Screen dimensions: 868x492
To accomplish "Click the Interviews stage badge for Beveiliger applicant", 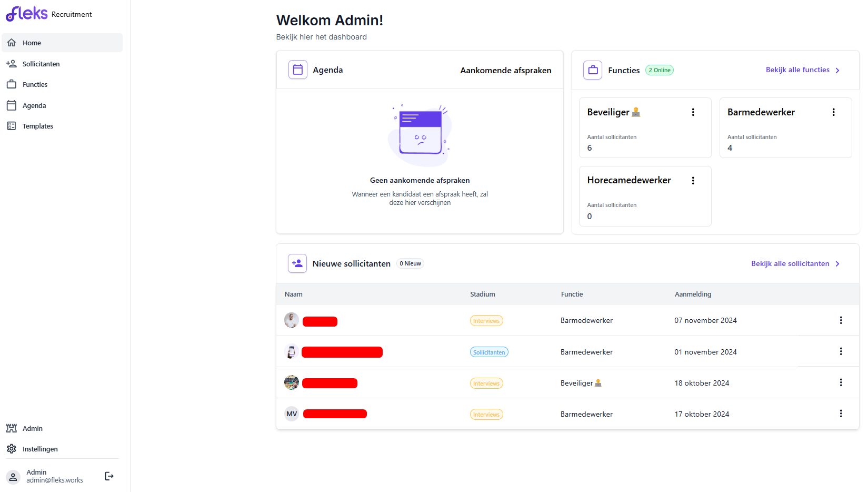I will [x=486, y=383].
